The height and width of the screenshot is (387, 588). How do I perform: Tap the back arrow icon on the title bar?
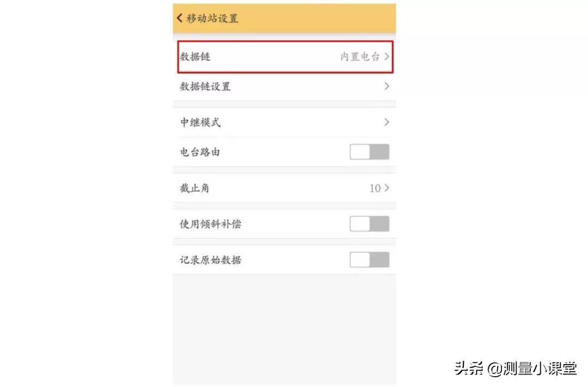tap(180, 17)
